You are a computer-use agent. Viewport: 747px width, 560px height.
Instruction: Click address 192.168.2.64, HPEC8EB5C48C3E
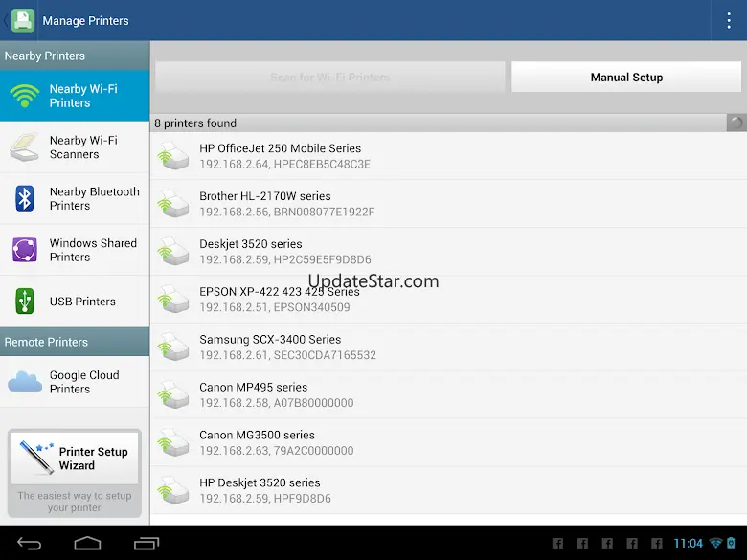284,165
